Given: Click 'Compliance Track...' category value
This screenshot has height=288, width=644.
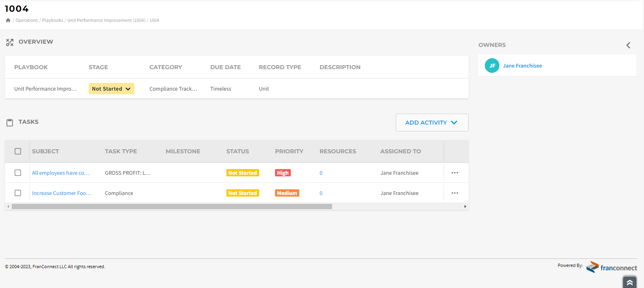Looking at the screenshot, I should (173, 89).
